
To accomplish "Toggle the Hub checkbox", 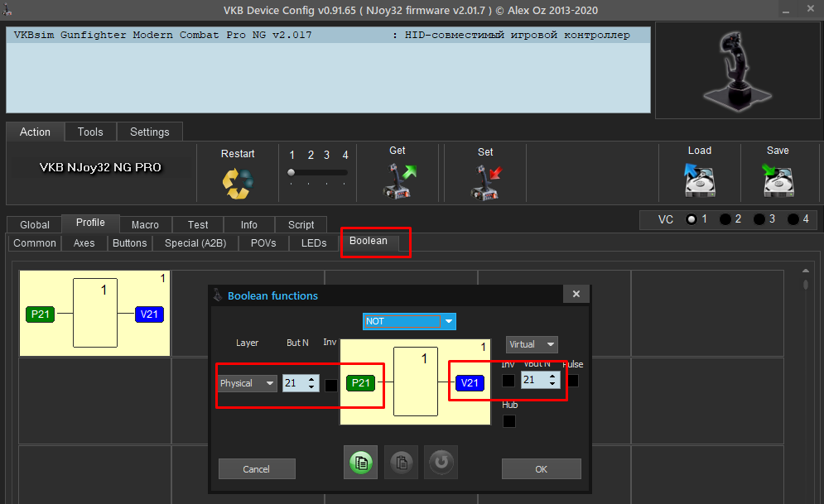I will pyautogui.click(x=508, y=421).
